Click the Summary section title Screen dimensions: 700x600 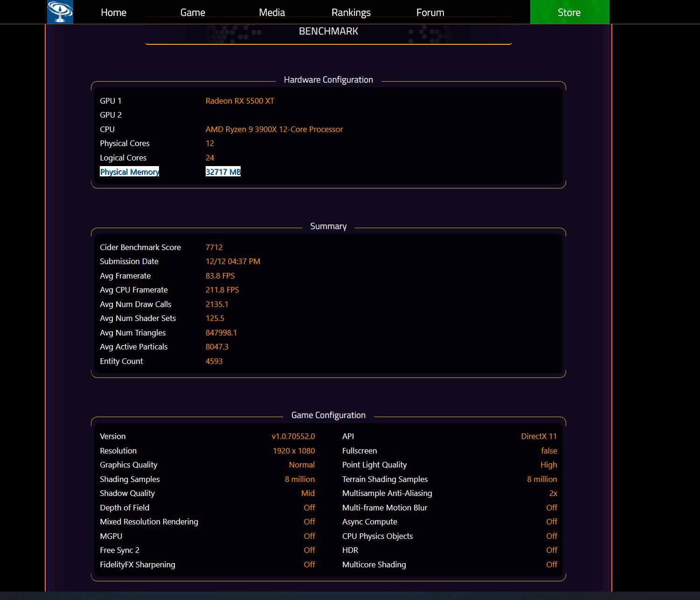[x=328, y=226]
